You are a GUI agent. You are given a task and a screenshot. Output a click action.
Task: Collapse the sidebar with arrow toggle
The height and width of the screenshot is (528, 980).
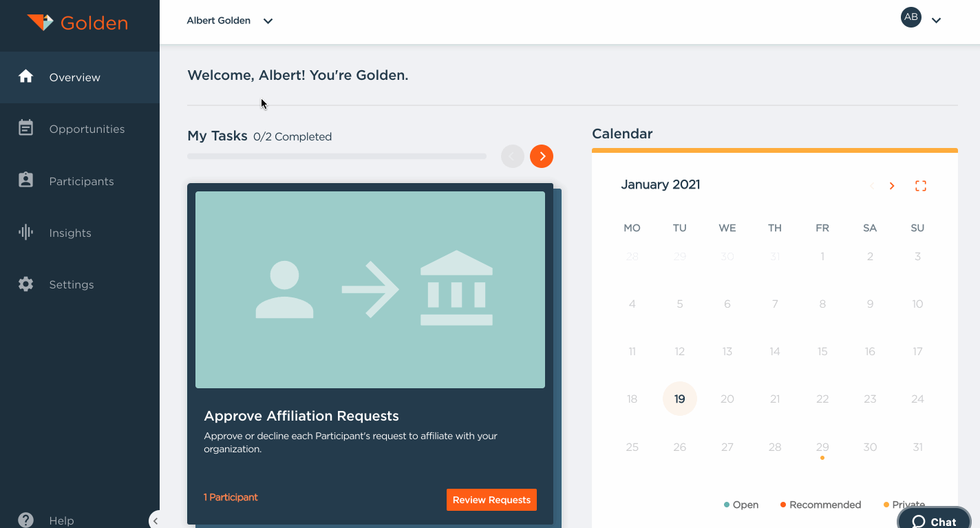[x=156, y=520]
